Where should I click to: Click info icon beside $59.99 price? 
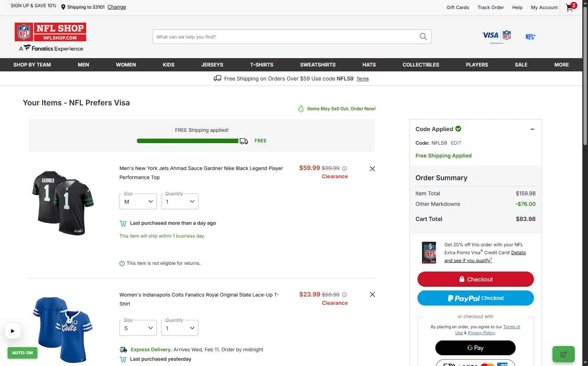coord(344,295)
